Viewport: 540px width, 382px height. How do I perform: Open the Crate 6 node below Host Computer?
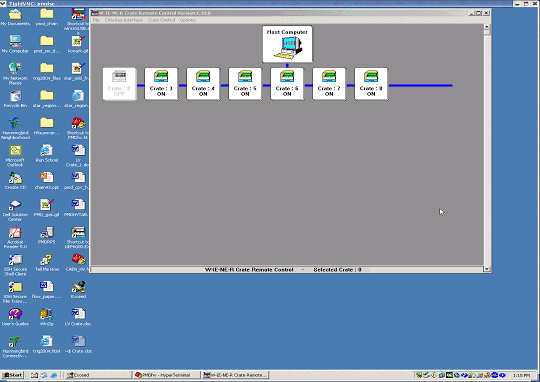(x=287, y=84)
